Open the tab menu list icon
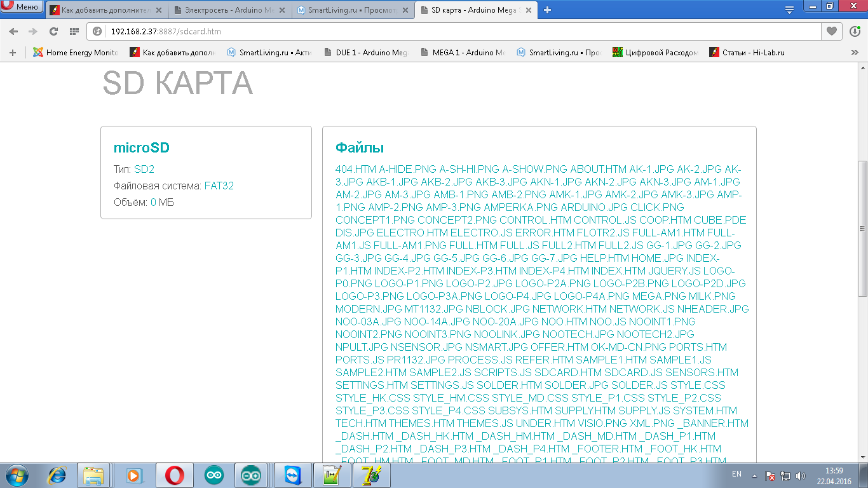The height and width of the screenshot is (488, 868). pyautogui.click(x=789, y=10)
